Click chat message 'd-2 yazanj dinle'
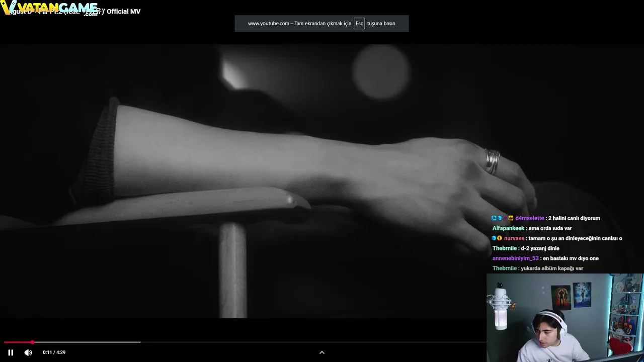 tap(540, 248)
